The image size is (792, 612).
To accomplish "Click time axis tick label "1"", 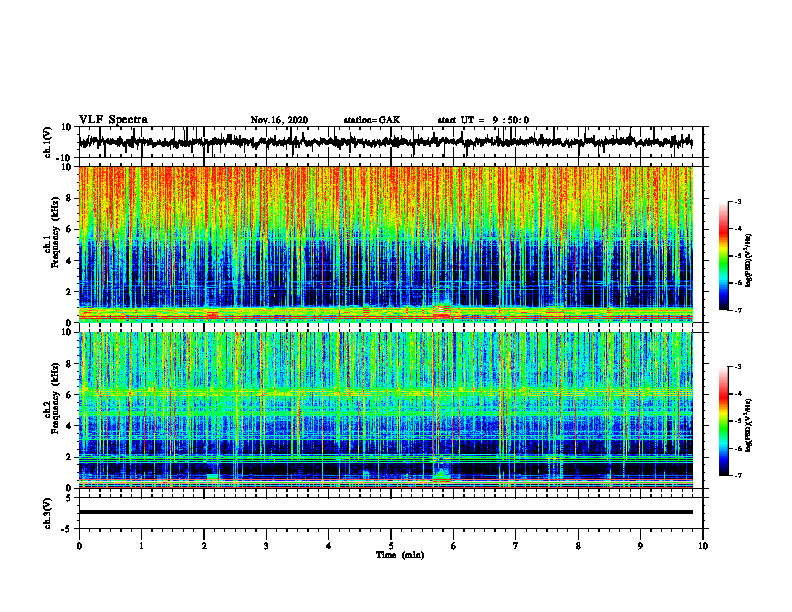I will pos(141,546).
